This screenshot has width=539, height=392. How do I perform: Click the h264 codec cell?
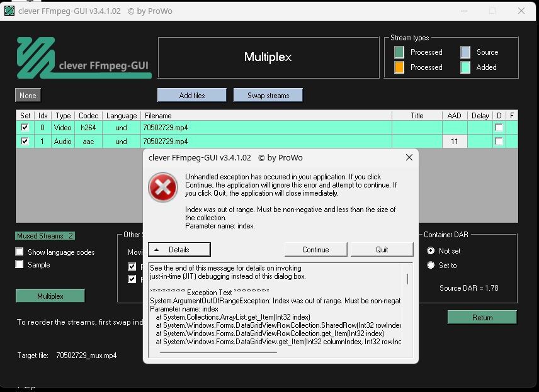[x=88, y=128]
